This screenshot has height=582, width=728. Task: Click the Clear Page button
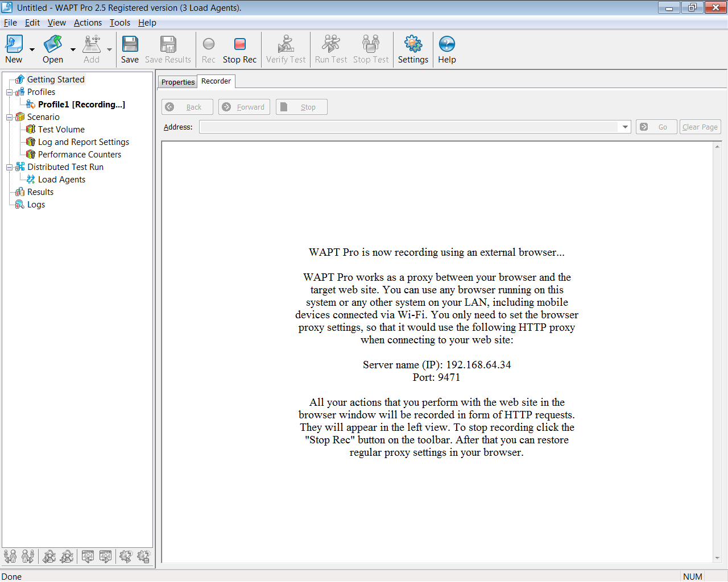click(700, 127)
